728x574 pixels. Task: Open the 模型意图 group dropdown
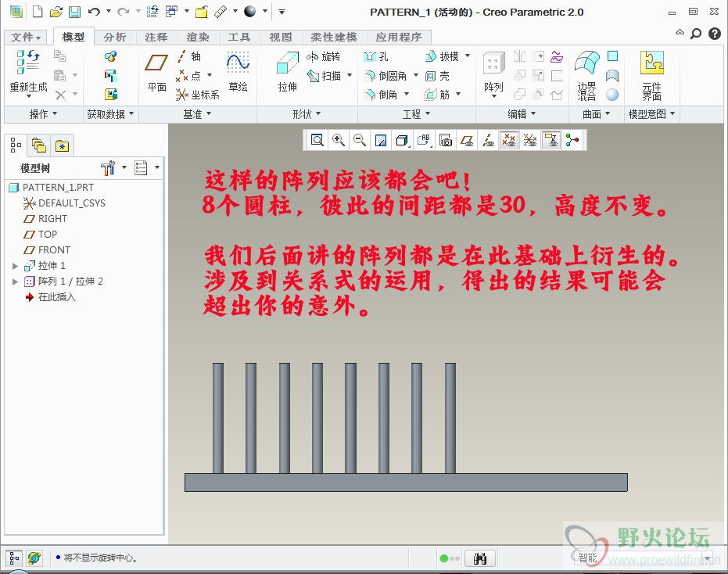(x=651, y=113)
